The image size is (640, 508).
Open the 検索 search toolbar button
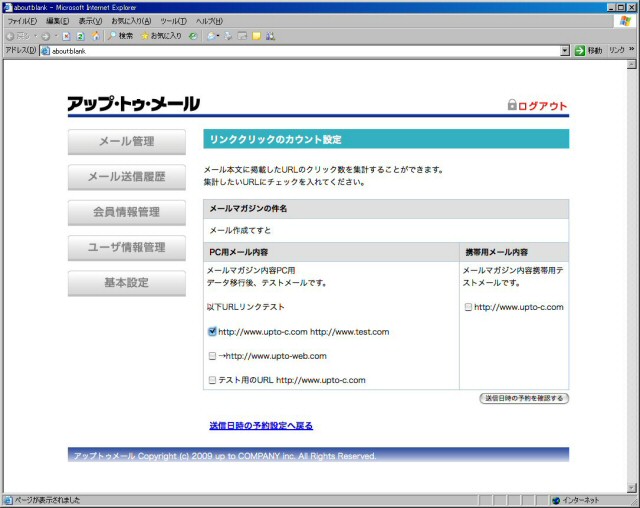[120, 36]
